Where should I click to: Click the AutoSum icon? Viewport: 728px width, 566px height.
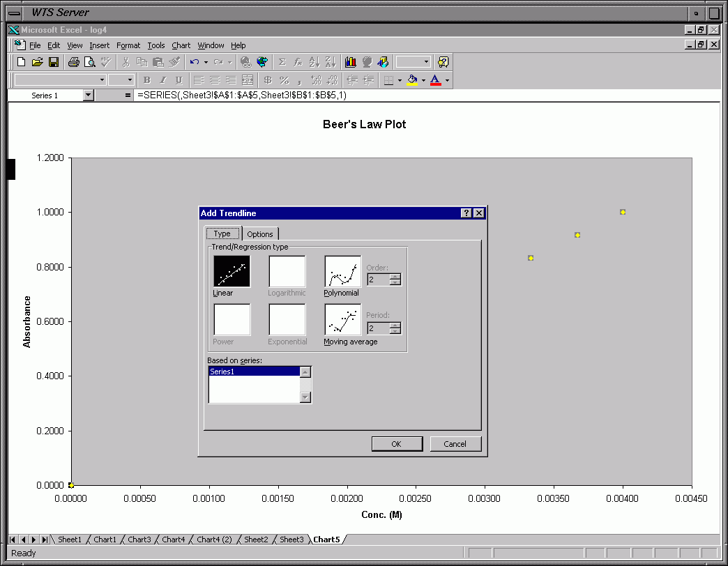click(x=282, y=62)
